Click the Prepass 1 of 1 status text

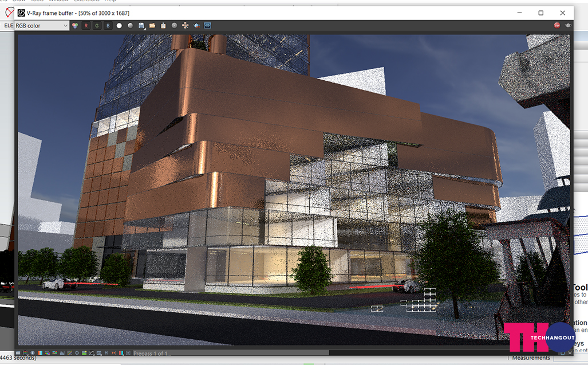tap(152, 354)
